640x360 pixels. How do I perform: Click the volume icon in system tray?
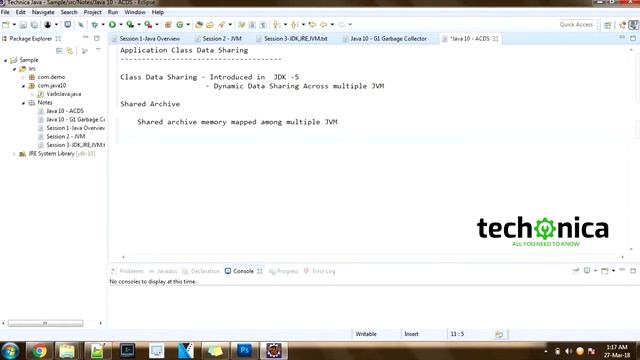(569, 351)
